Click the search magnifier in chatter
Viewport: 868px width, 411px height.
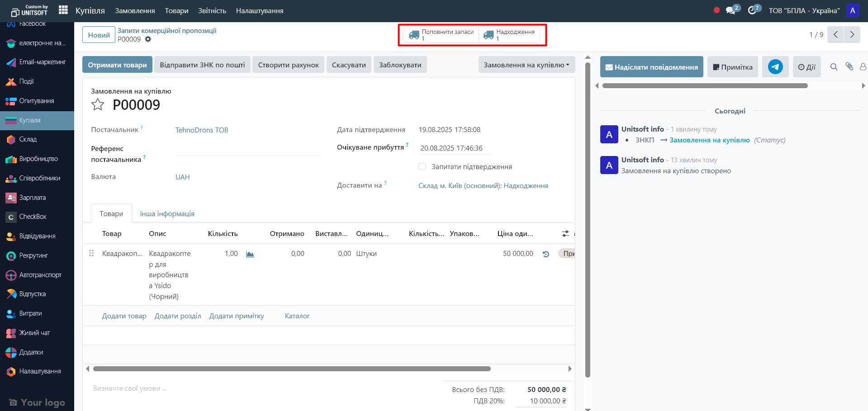coord(834,67)
